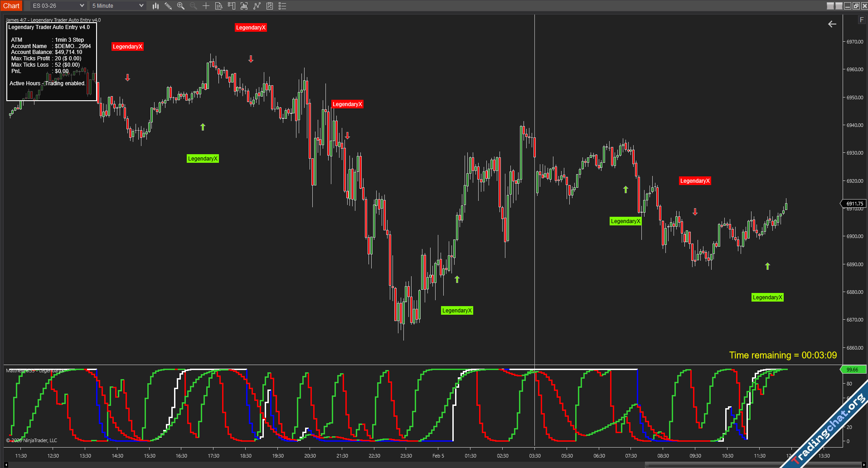Open the strategies line-node icon
Viewport: 868px width, 468px height.
[257, 6]
